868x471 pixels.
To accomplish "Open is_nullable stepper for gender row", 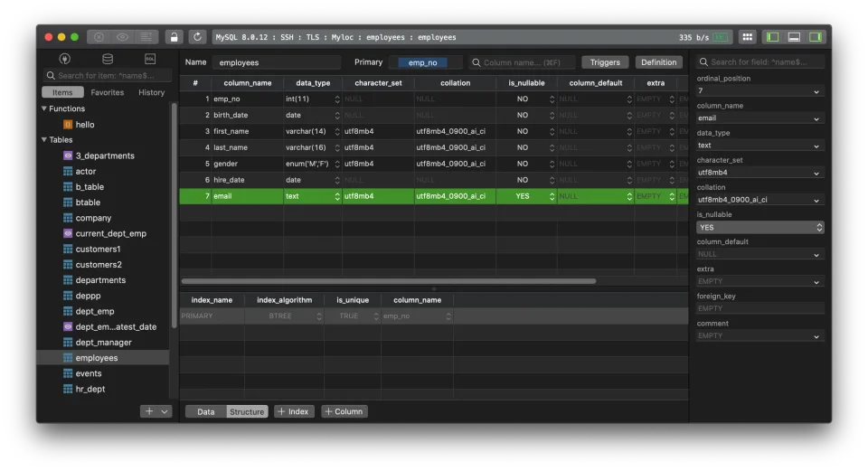I will (552, 164).
